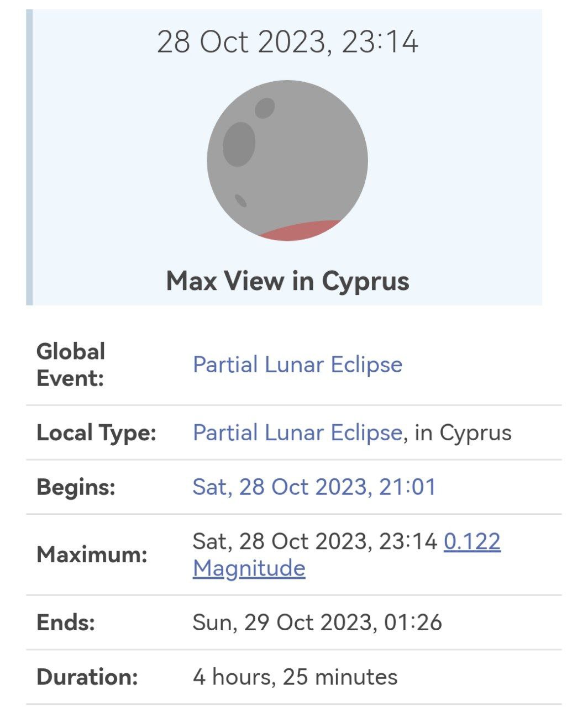The width and height of the screenshot is (588, 707).
Task: Open the Begins time Sat 21:01 link
Action: point(314,487)
